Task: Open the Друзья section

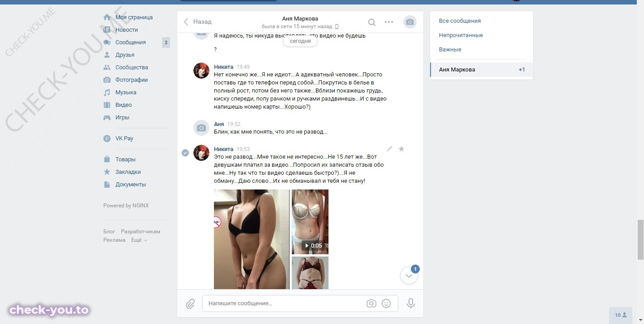Action: [x=125, y=55]
